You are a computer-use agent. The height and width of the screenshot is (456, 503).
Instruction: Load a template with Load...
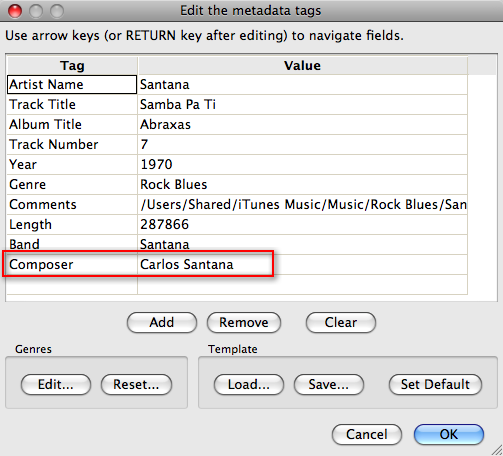click(x=249, y=384)
